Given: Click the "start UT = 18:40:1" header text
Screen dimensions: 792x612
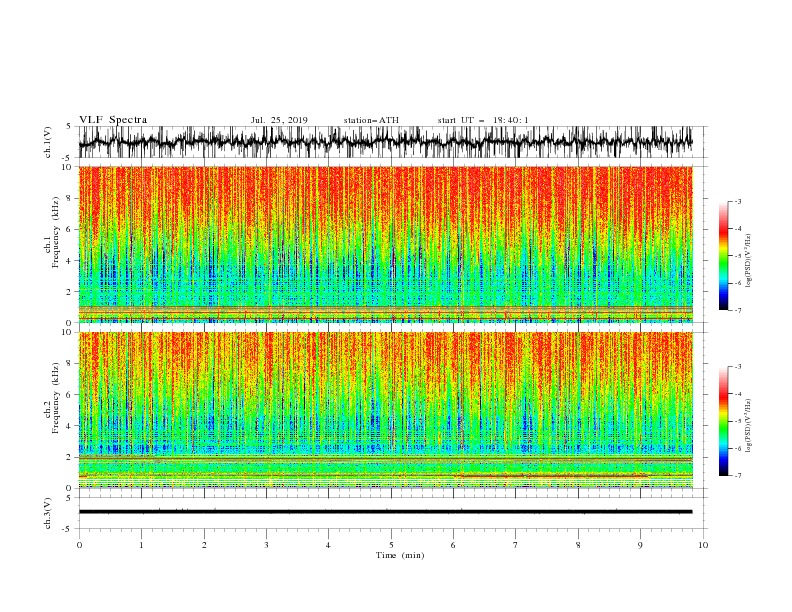Looking at the screenshot, I should [483, 120].
